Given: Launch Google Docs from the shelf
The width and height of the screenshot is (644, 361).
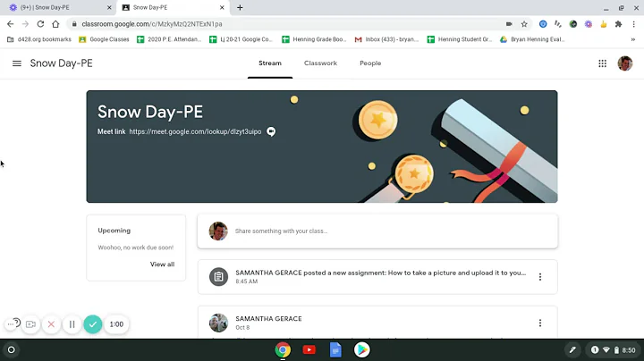Looking at the screenshot, I should click(x=335, y=350).
